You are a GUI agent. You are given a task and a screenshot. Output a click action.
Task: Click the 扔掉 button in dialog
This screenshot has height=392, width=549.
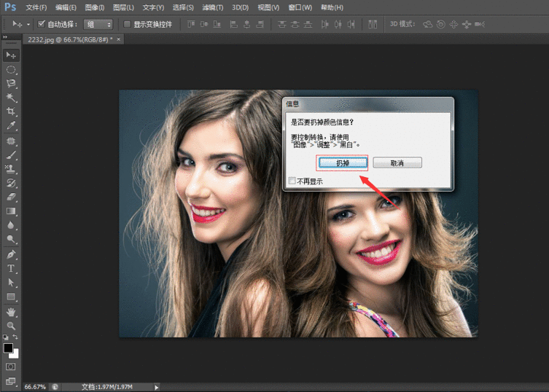coord(343,162)
